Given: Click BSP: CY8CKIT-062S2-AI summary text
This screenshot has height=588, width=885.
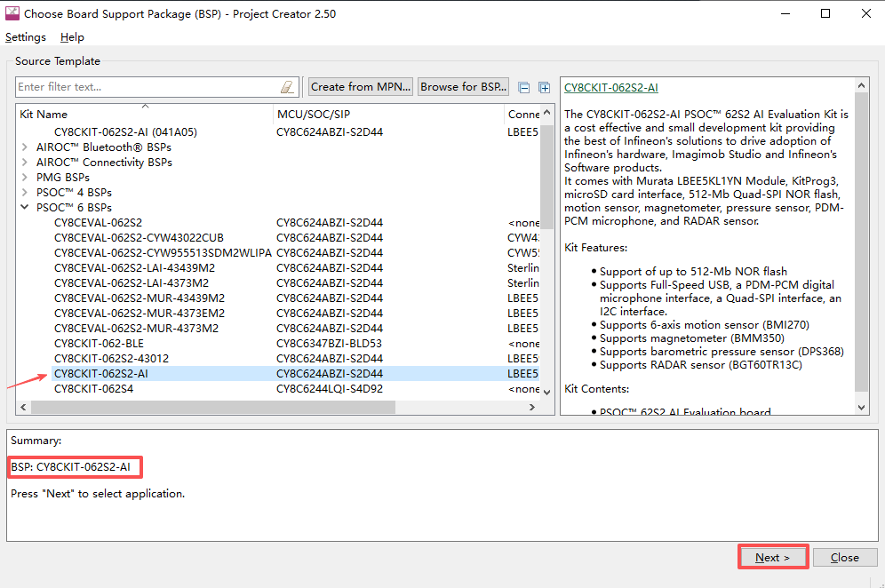Looking at the screenshot, I should 70,467.
